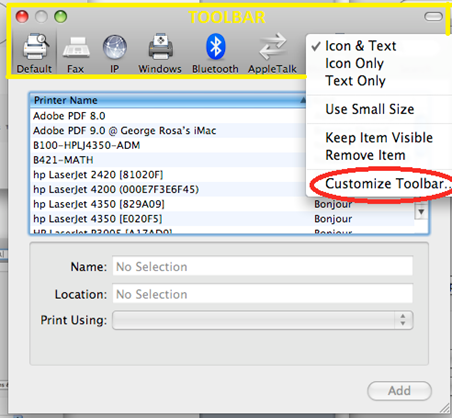Click the printer list scroll down arrow
Image resolution: width=452 pixels, height=418 pixels.
coord(421,212)
